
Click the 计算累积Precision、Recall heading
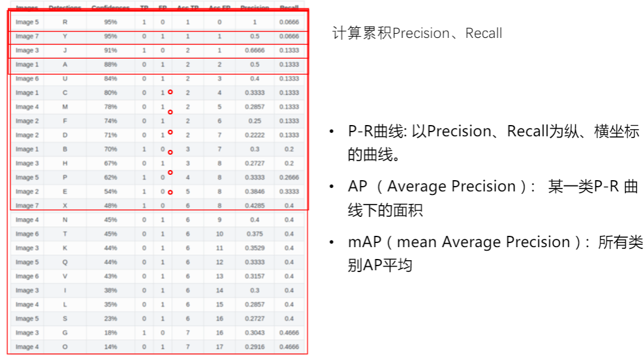click(417, 33)
